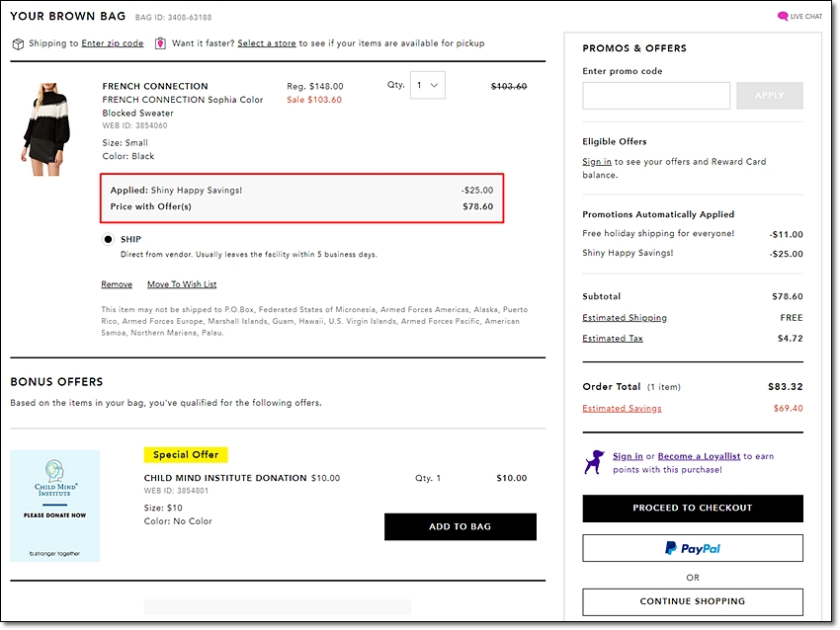Image resolution: width=840 pixels, height=630 pixels.
Task: Open the Estimated Tax link
Action: tap(613, 339)
